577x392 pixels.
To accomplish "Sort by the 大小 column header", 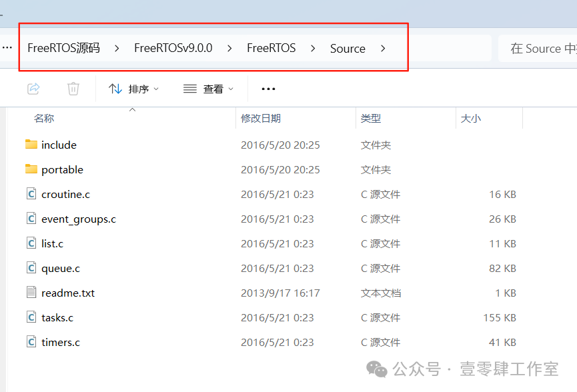I will coord(471,119).
